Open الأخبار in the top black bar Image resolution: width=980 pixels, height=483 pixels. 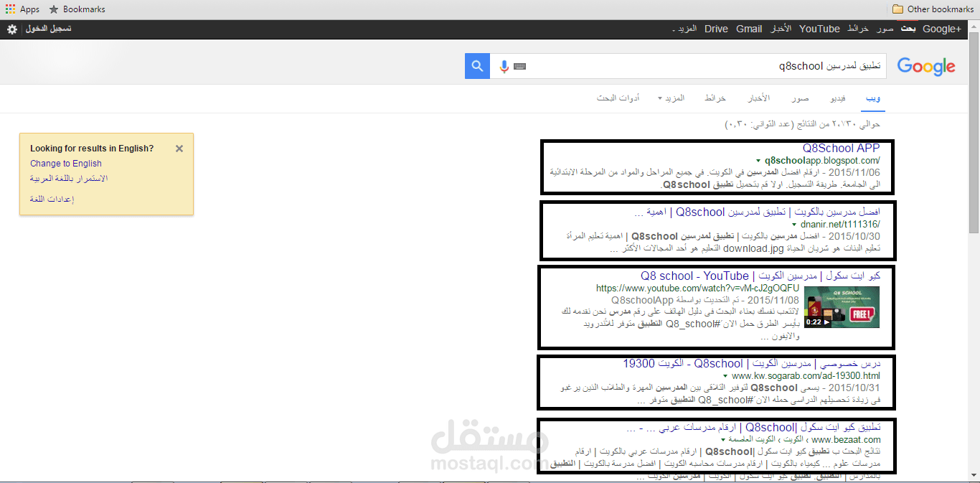tap(781, 29)
